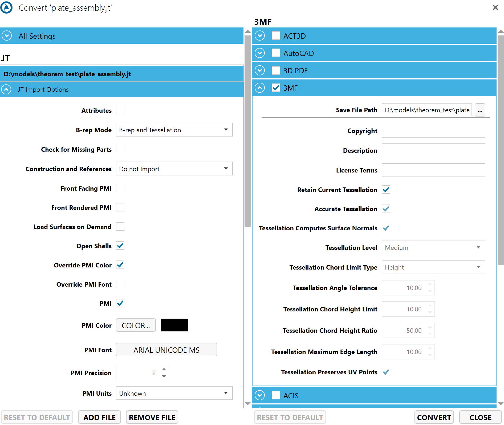Open the B-rep Mode dropdown
This screenshot has height=425, width=504.
point(174,130)
